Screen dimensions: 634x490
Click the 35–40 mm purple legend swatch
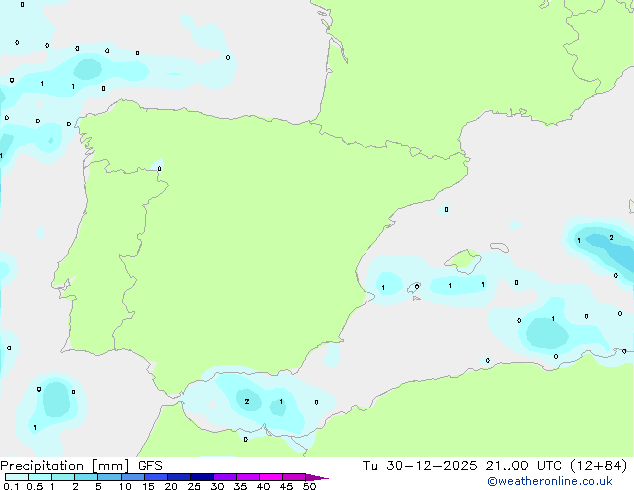(248, 477)
